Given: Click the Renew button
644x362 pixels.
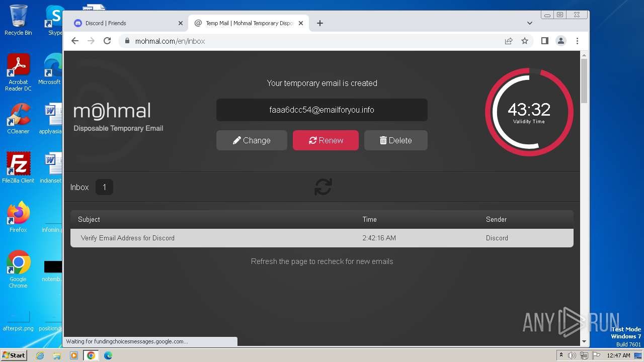Looking at the screenshot, I should pyautogui.click(x=326, y=140).
